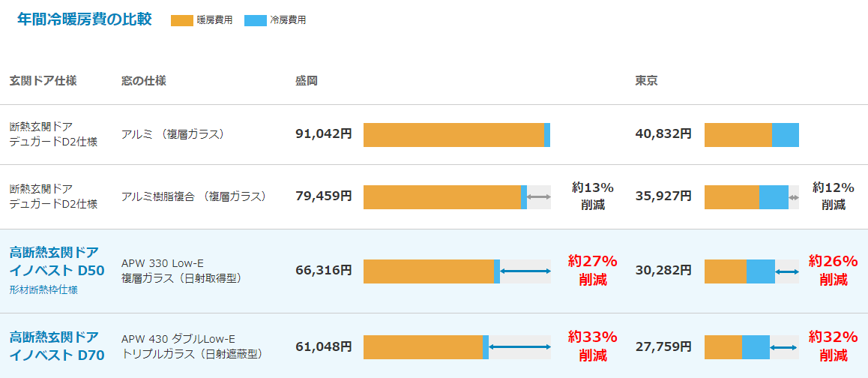Click the 91,042円 Morioka cost value
The height and width of the screenshot is (378, 868).
coord(323,134)
